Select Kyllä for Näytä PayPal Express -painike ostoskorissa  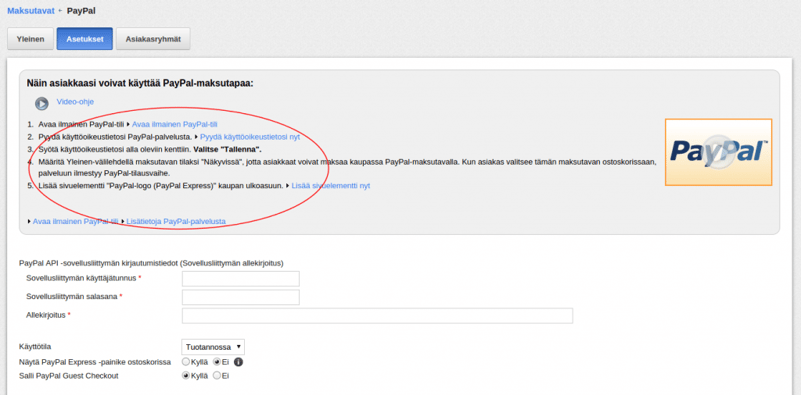[x=186, y=362]
